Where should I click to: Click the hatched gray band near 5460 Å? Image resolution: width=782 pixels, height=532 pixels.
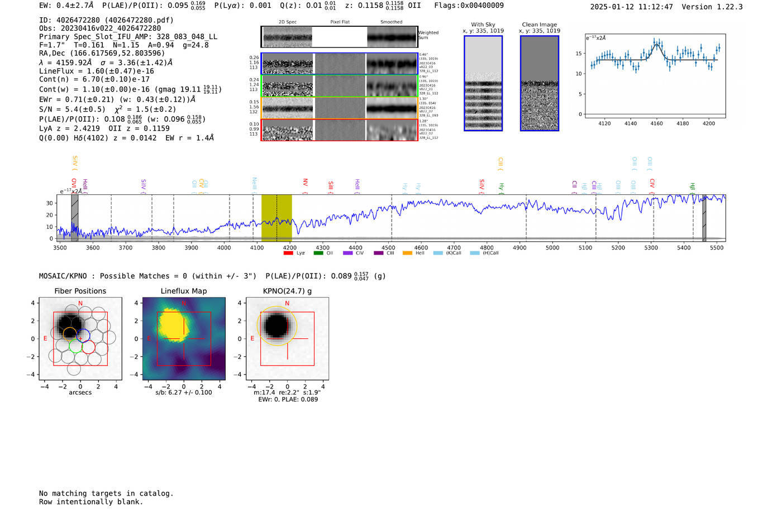[704, 218]
